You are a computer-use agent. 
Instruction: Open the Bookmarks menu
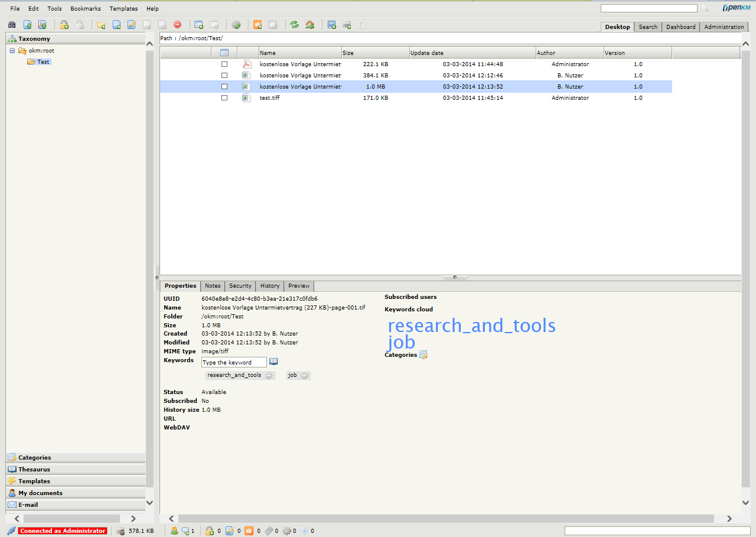(85, 9)
